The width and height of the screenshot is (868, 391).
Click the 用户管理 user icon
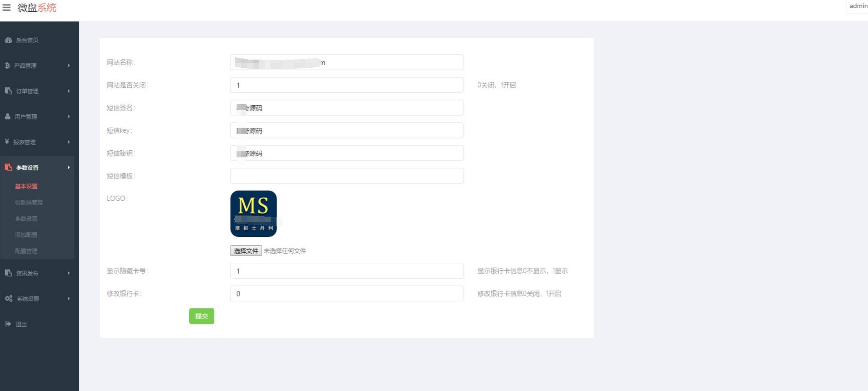click(x=7, y=116)
